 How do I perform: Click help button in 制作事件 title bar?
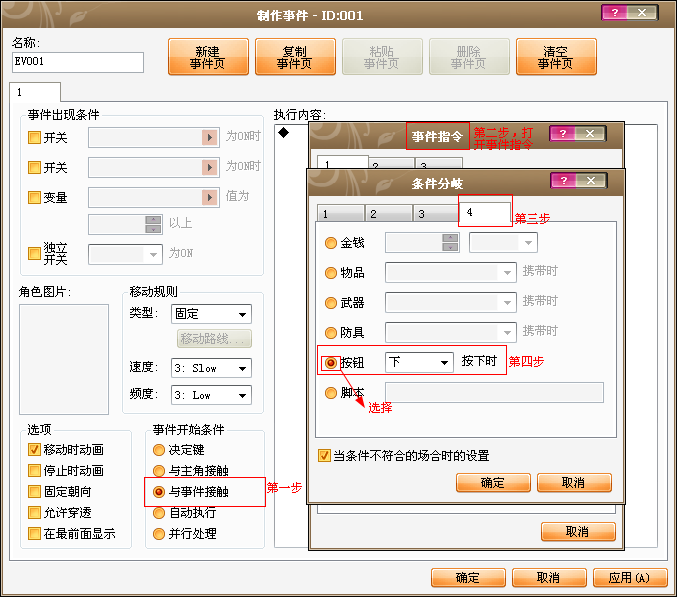[615, 13]
